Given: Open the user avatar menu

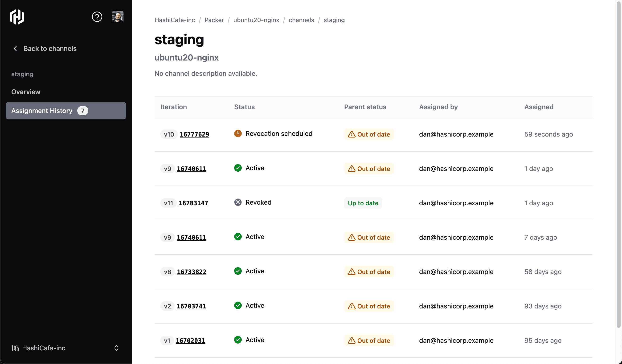Looking at the screenshot, I should [x=118, y=17].
